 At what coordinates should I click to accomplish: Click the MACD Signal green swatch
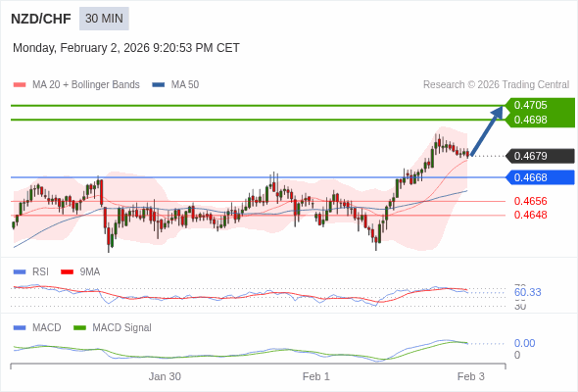(79, 328)
